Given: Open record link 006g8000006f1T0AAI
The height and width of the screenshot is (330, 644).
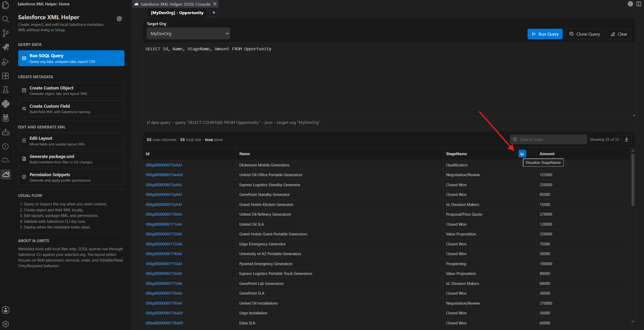Looking at the screenshot, I should [164, 214].
